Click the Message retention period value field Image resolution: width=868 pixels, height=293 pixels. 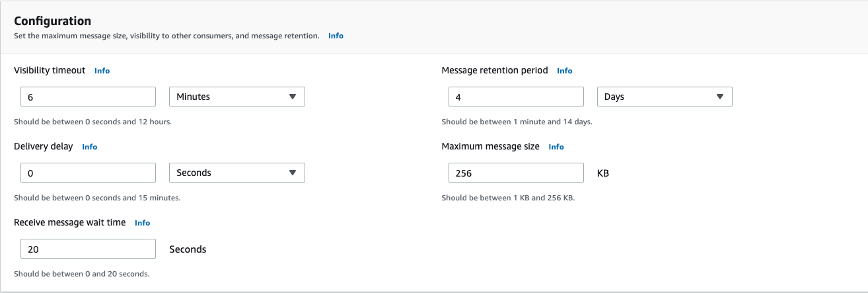coord(515,97)
